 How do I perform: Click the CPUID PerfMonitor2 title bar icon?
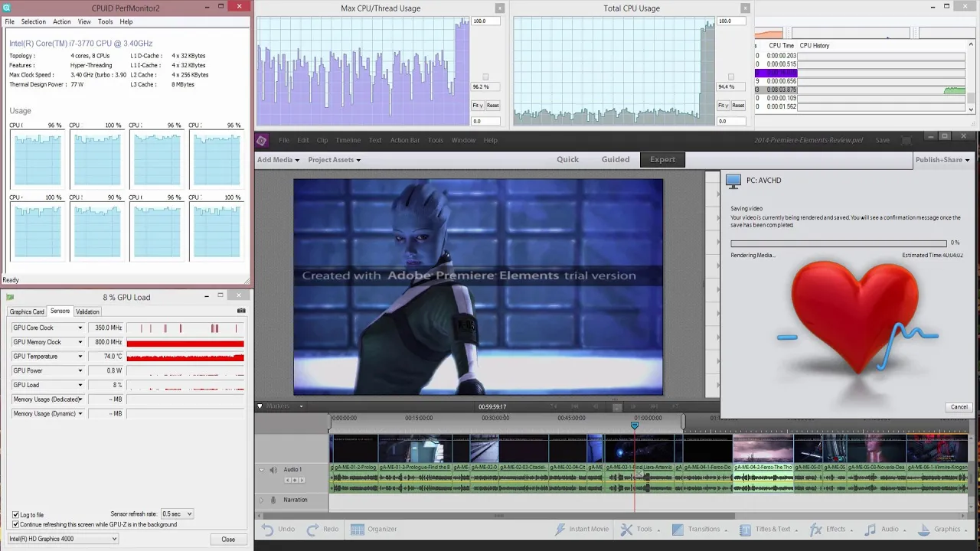pyautogui.click(x=8, y=8)
